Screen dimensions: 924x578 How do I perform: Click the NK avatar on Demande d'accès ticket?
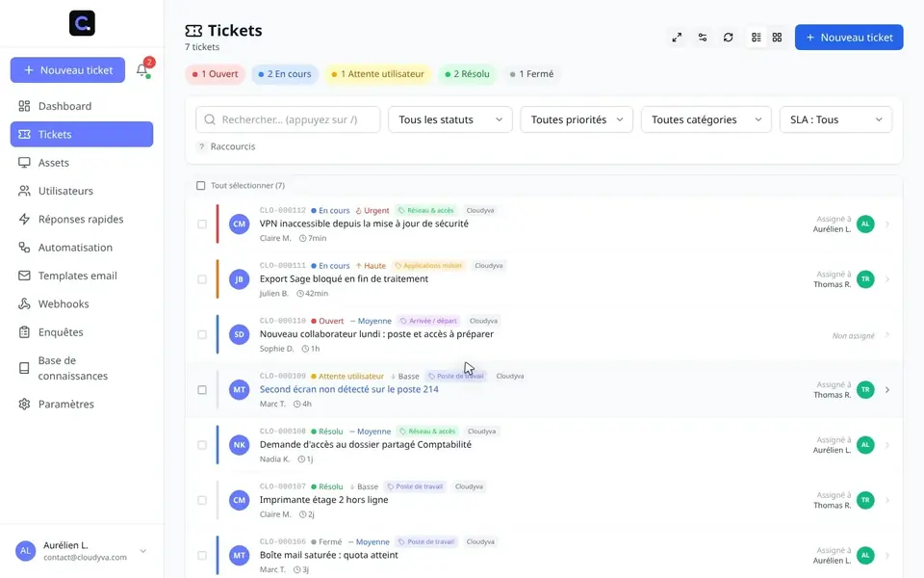point(240,445)
